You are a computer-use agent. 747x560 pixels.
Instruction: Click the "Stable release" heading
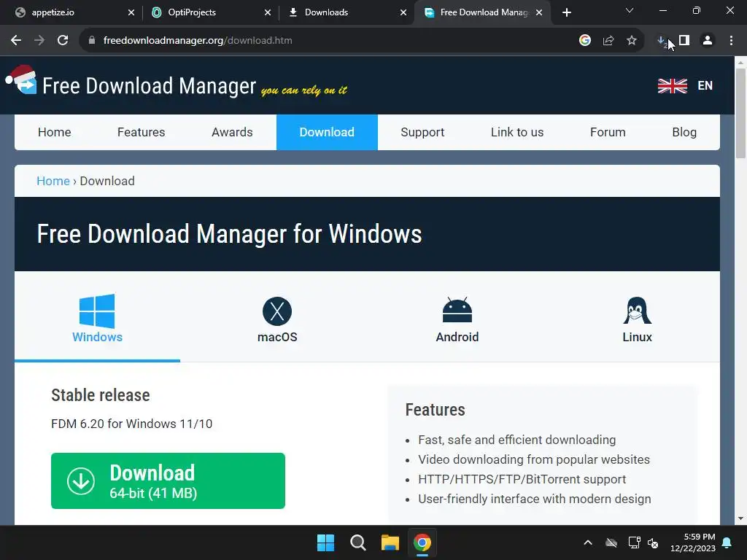click(101, 394)
